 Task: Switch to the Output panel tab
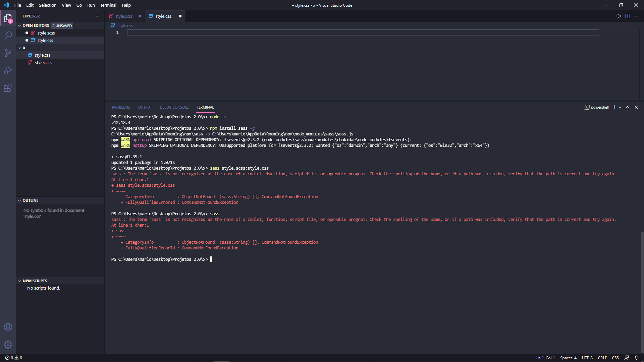[145, 107]
